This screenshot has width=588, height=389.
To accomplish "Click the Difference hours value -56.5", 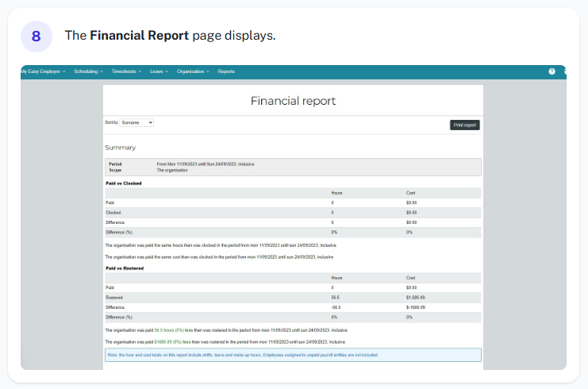I will click(336, 307).
